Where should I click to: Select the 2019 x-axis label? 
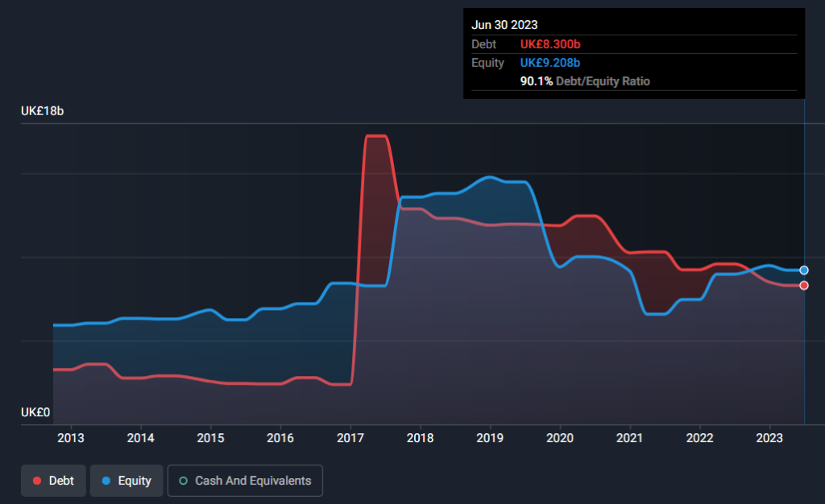tap(490, 438)
